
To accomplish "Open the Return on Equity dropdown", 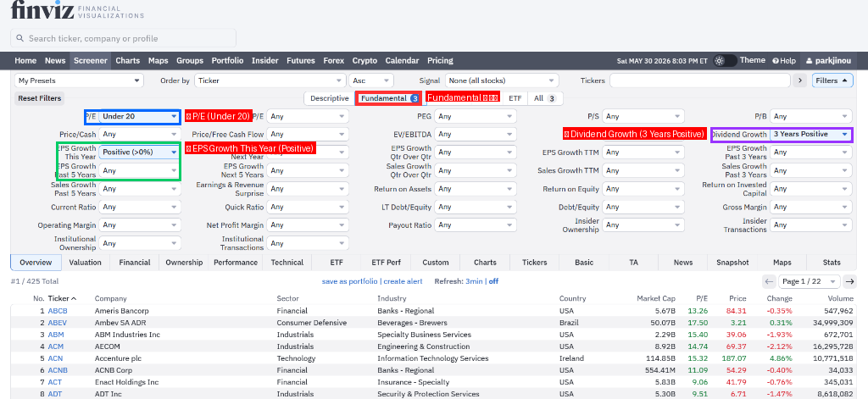I will click(x=643, y=189).
